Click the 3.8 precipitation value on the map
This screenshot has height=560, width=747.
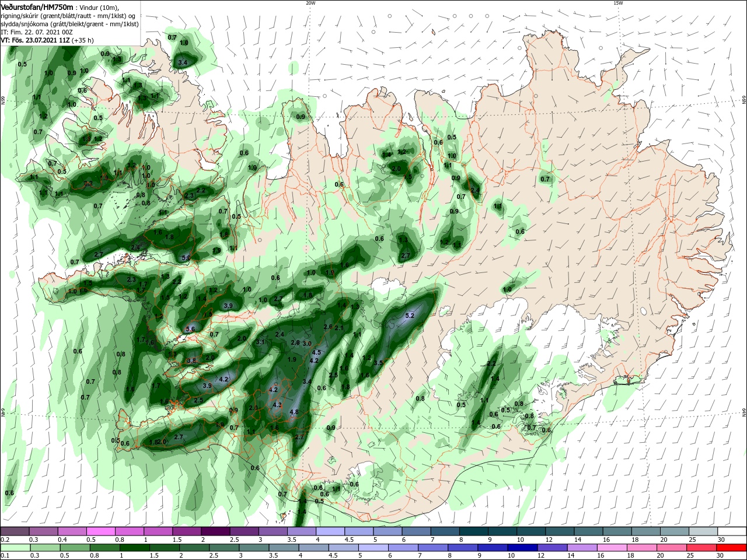191,360
